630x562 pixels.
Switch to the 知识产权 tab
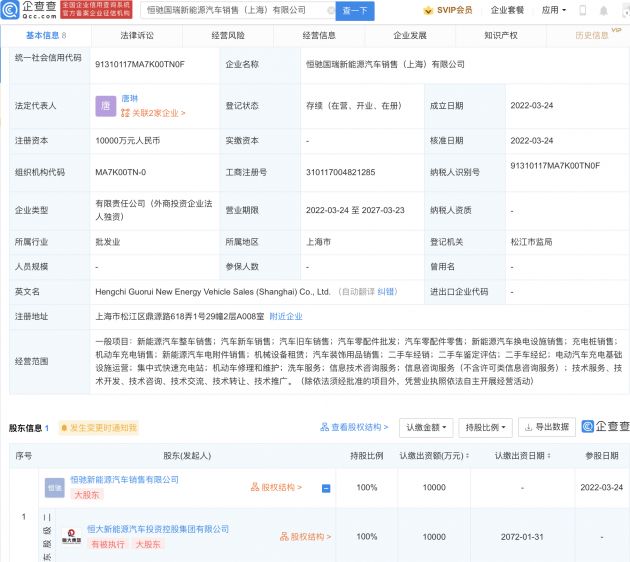(501, 36)
